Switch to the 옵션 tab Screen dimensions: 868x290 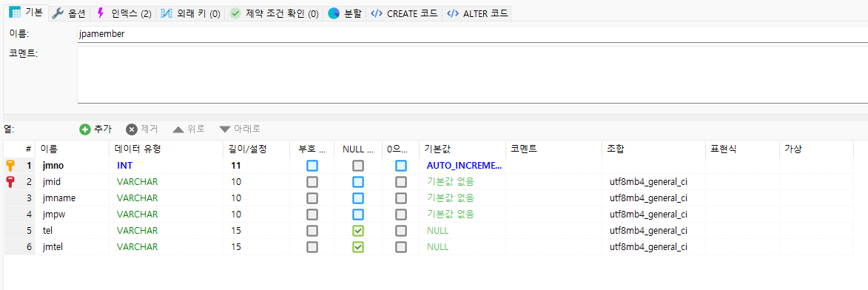coord(70,14)
